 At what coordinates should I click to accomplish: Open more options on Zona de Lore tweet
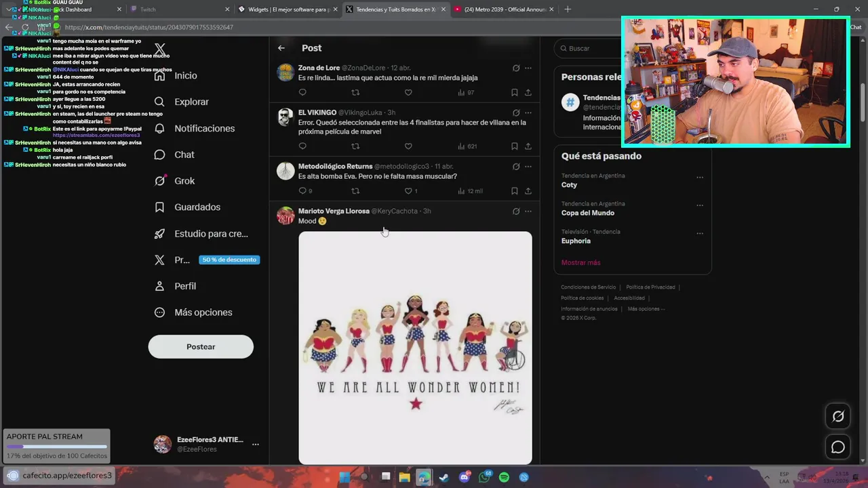(x=528, y=68)
